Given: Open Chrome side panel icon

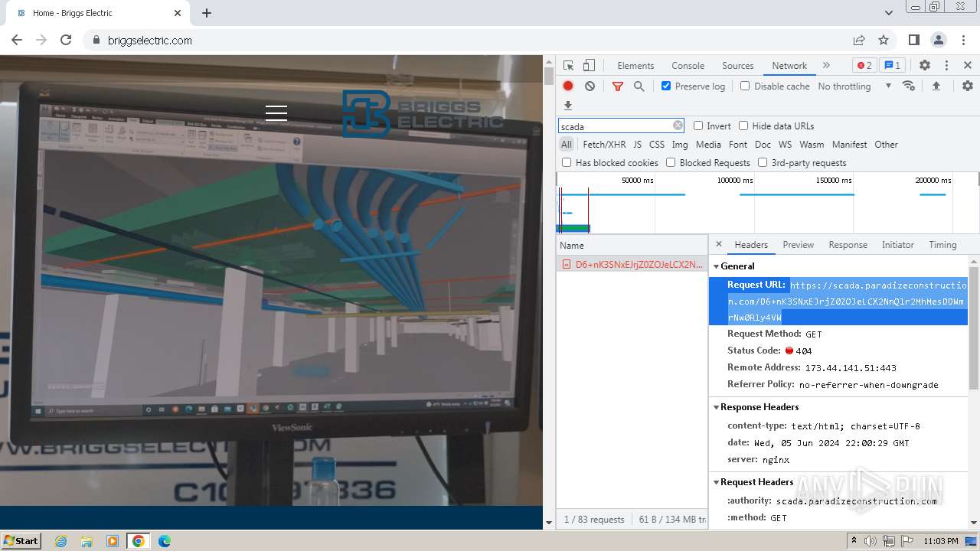Looking at the screenshot, I should (913, 40).
